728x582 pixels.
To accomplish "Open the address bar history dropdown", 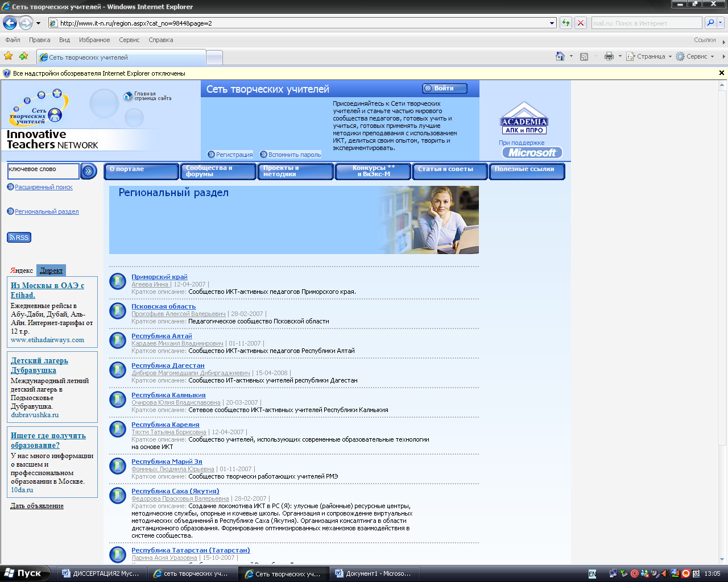I will [552, 23].
